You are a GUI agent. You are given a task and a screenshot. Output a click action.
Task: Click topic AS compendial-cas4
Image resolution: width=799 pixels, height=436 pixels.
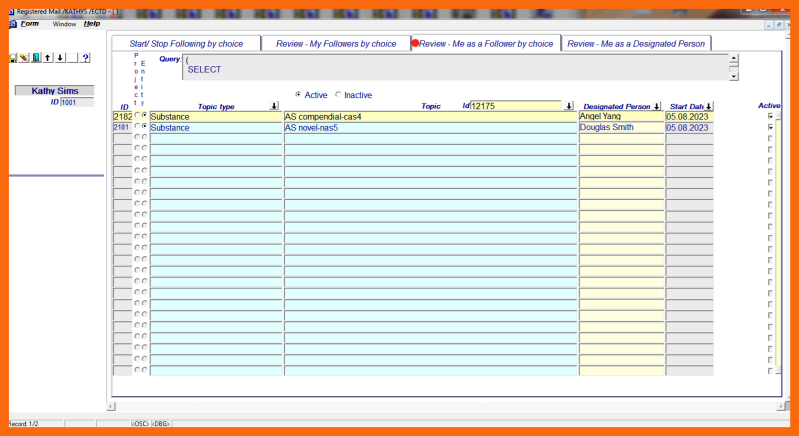pyautogui.click(x=431, y=117)
